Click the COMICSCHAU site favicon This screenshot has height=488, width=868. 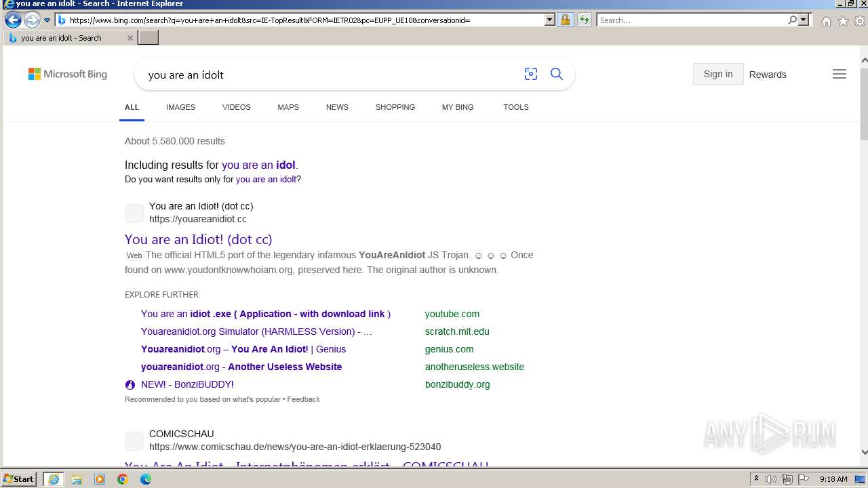tap(134, 441)
